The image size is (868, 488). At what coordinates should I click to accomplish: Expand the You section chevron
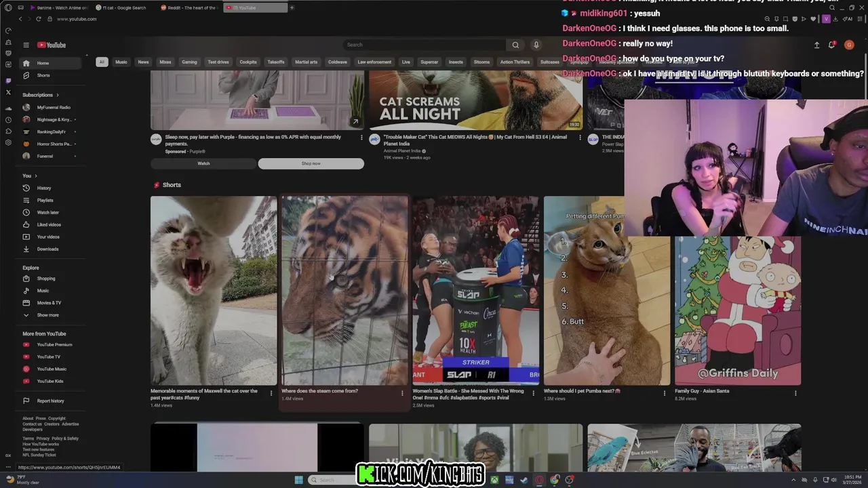click(37, 176)
